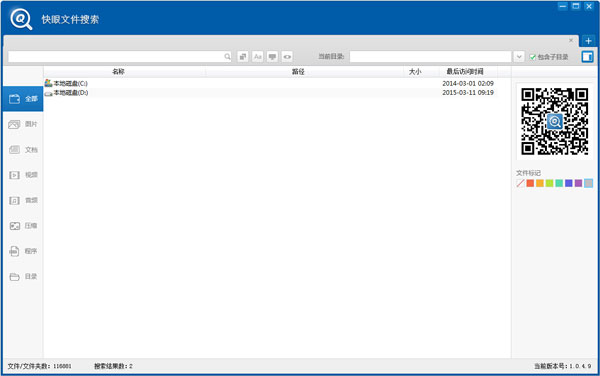Select the 本地磁盘(C:) row
600x376 pixels.
(271, 83)
